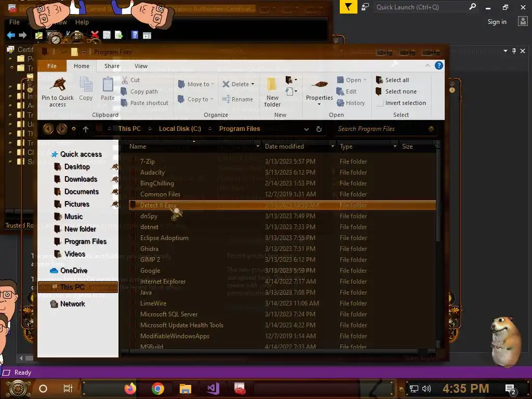Click the Edit command in Open group

(x=347, y=91)
